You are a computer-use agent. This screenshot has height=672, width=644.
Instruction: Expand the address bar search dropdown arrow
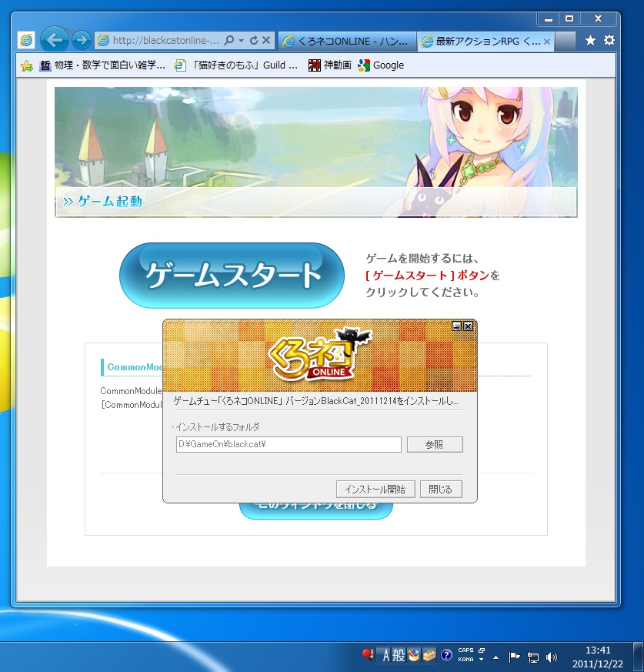[241, 40]
